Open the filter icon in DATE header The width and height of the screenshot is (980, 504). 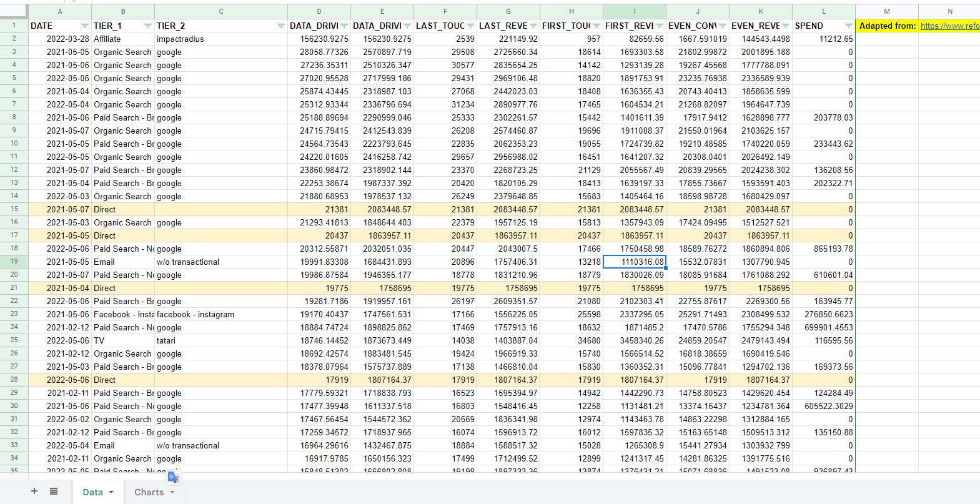click(84, 26)
